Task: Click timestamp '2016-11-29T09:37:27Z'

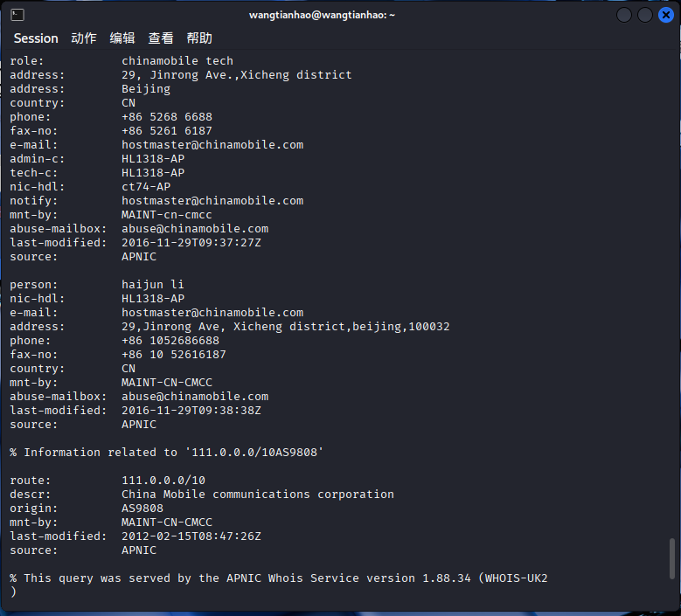Action: (191, 242)
